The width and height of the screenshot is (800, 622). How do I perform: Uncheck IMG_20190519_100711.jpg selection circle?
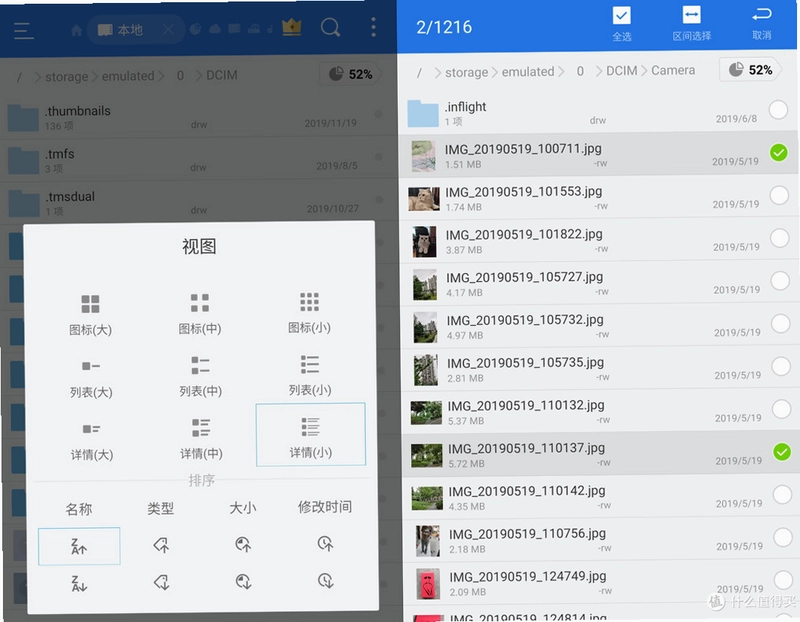pos(779,153)
